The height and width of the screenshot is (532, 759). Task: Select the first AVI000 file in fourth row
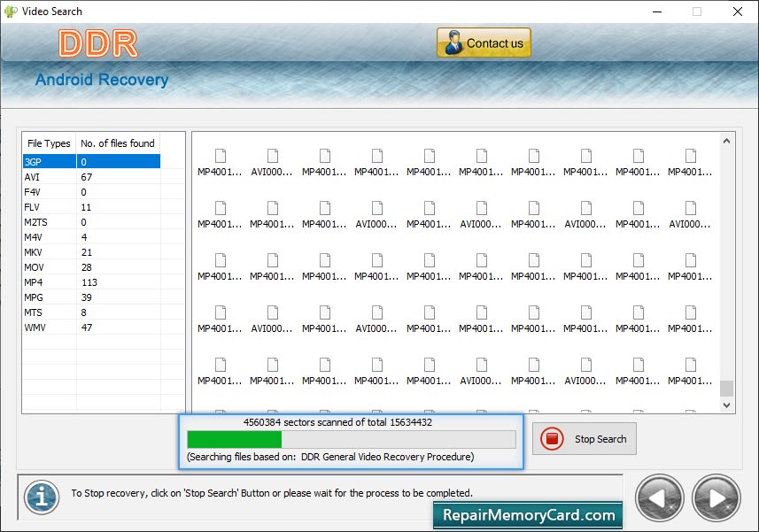pyautogui.click(x=272, y=320)
